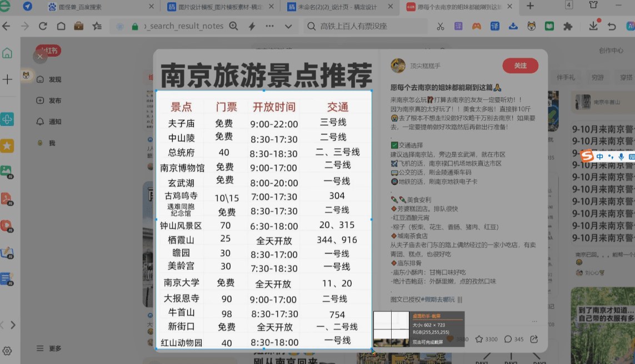Screen dimensions: 635x364
Task: Click the 到了南京才知道 note thumbnail
Action: (603, 326)
